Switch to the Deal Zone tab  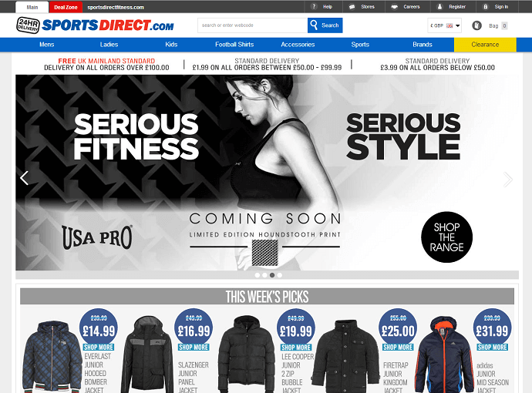[66, 7]
